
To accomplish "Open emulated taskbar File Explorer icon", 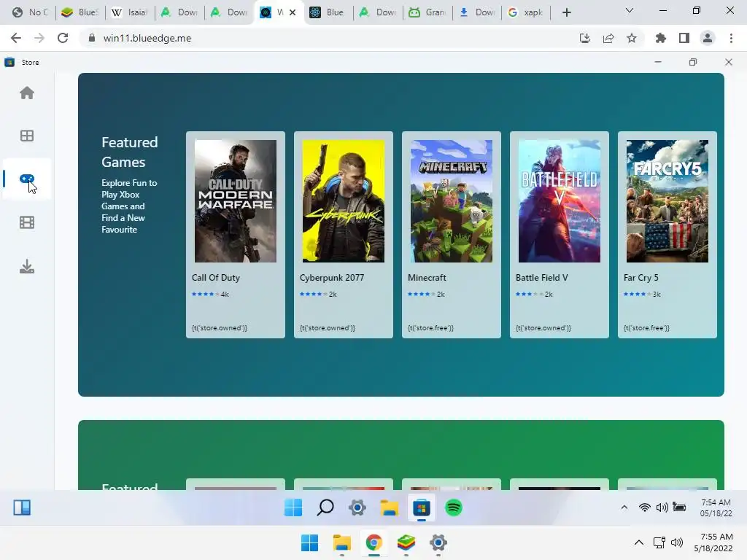I will 390,507.
